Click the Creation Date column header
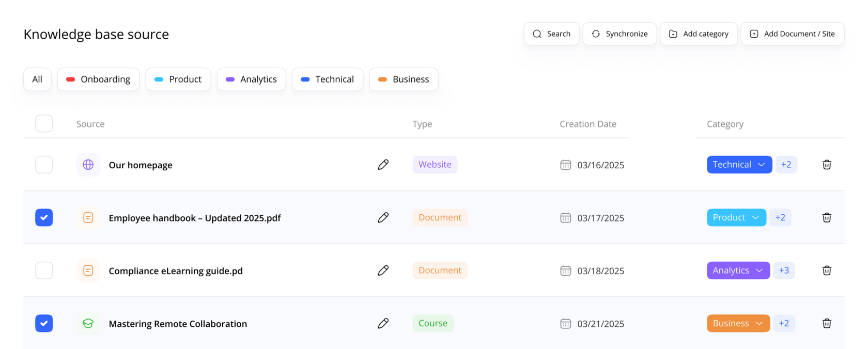 coord(588,124)
